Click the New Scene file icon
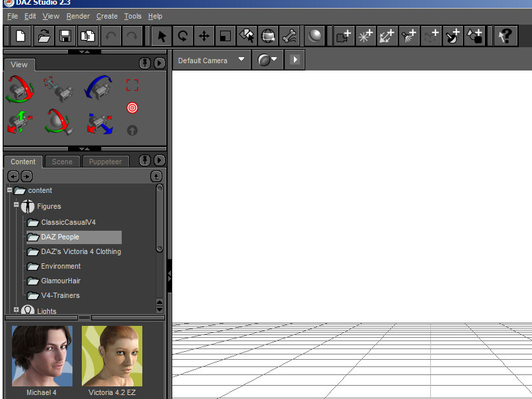The height and width of the screenshot is (399, 532). pos(20,36)
